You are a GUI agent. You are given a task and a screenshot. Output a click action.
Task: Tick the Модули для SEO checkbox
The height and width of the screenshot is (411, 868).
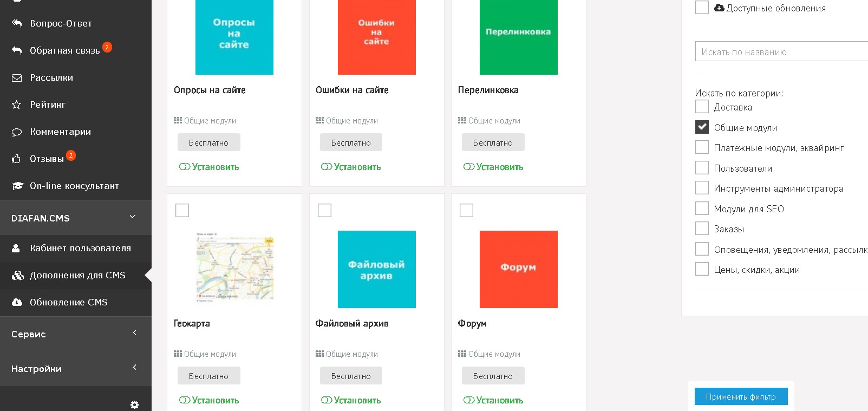pos(702,208)
